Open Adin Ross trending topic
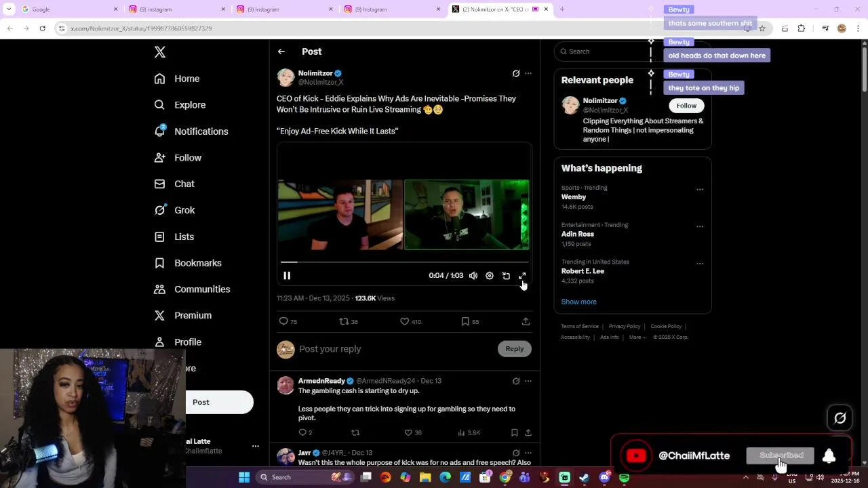 [578, 234]
